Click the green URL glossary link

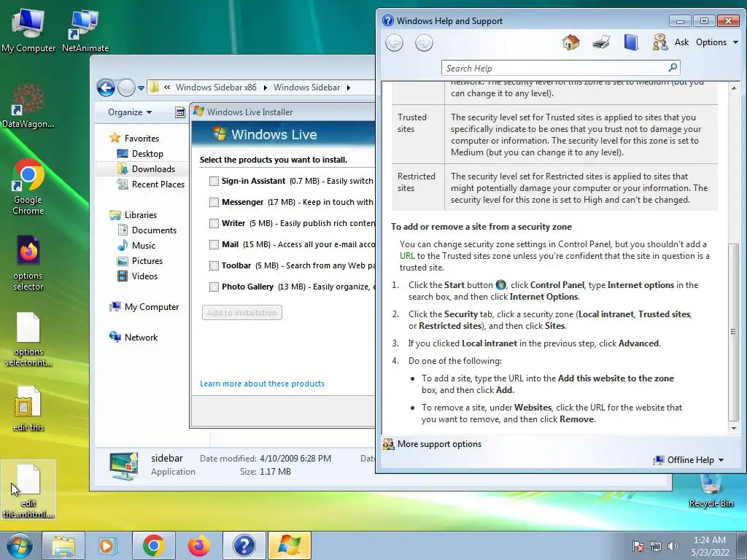click(407, 256)
